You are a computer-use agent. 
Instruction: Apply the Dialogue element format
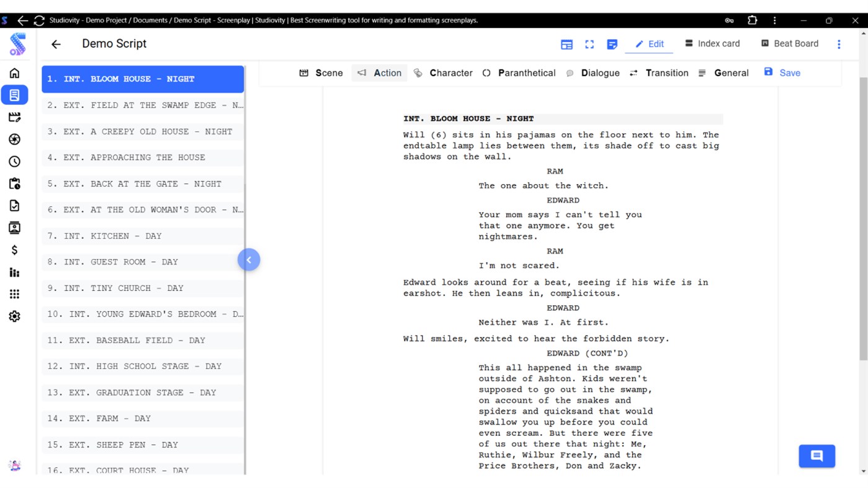(x=593, y=73)
